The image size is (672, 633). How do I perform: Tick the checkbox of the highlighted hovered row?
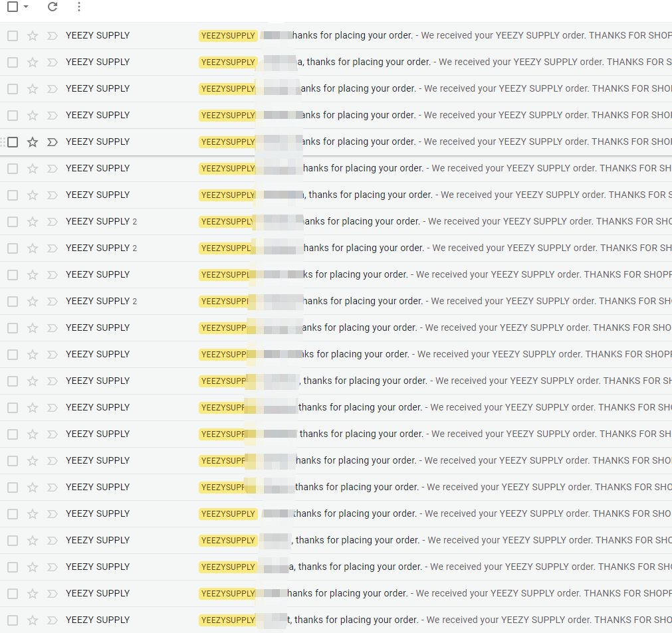[13, 141]
